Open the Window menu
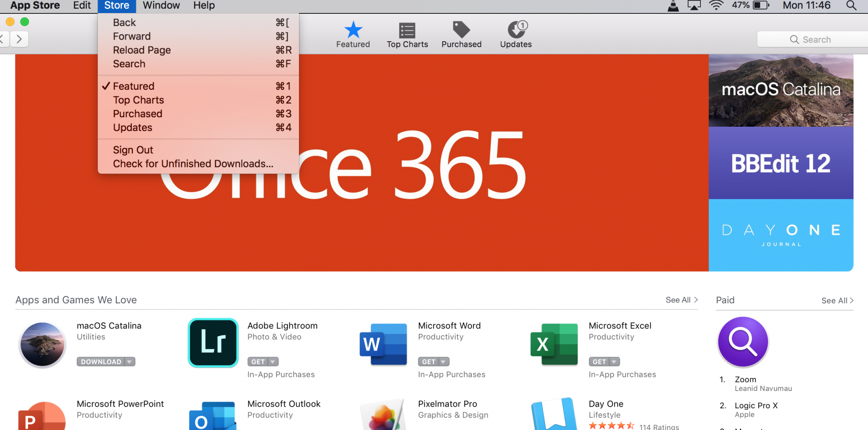The image size is (868, 430). pyautogui.click(x=161, y=6)
